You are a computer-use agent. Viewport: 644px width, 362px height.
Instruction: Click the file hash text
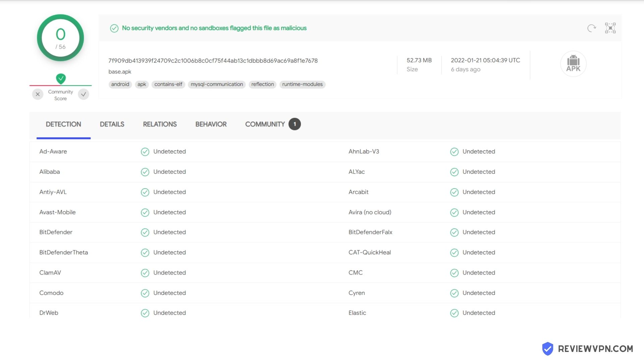pos(213,61)
